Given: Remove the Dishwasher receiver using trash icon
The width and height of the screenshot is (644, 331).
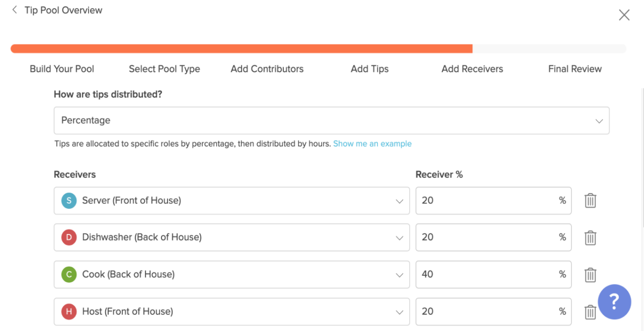Looking at the screenshot, I should tap(590, 238).
